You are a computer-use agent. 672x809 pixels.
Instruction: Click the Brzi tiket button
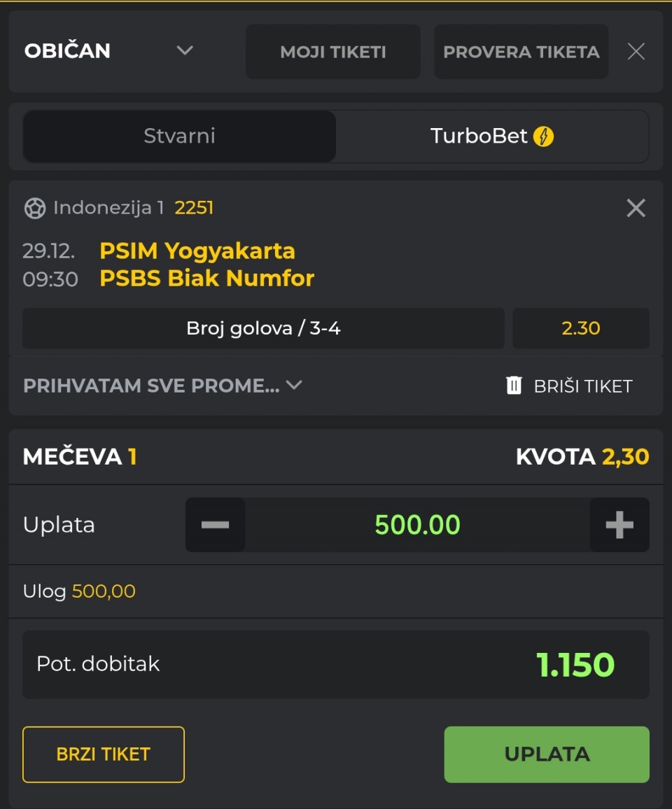point(104,754)
